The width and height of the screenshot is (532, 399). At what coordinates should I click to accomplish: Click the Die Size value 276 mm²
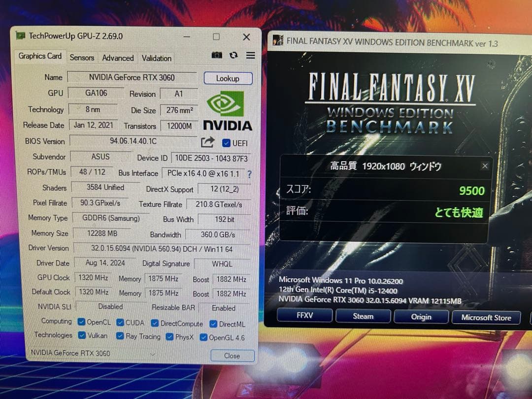[179, 110]
